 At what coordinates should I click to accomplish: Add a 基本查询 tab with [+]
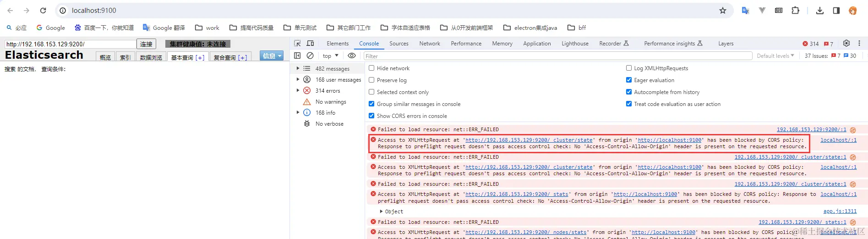click(200, 57)
